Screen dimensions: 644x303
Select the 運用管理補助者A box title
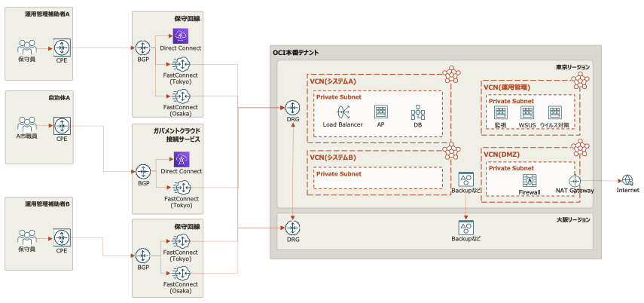click(x=47, y=14)
